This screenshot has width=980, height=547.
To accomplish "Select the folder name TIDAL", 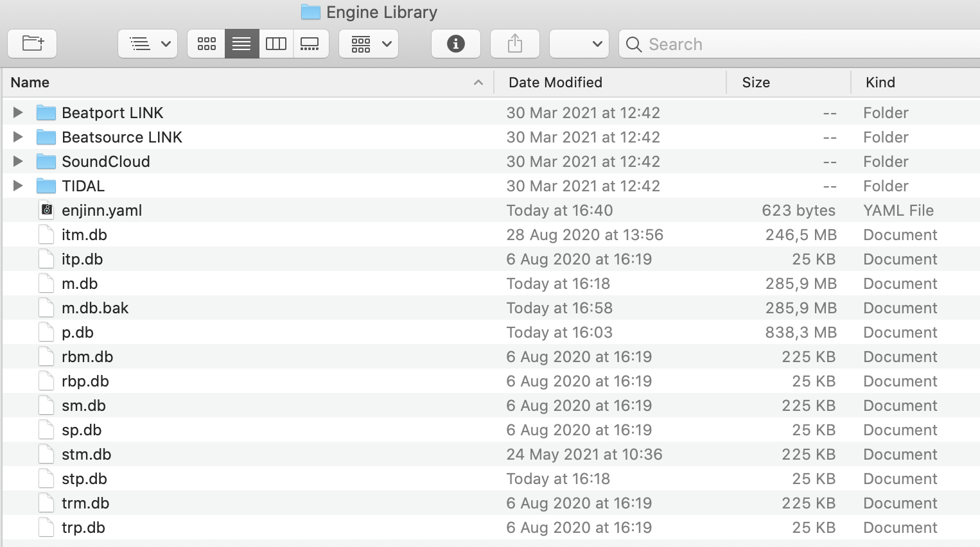I will (83, 186).
